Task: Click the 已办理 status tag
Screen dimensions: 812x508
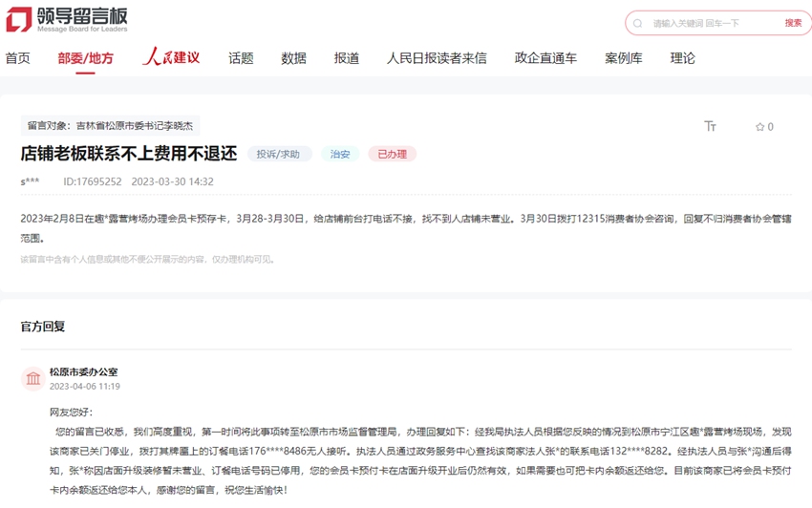Action: 392,154
